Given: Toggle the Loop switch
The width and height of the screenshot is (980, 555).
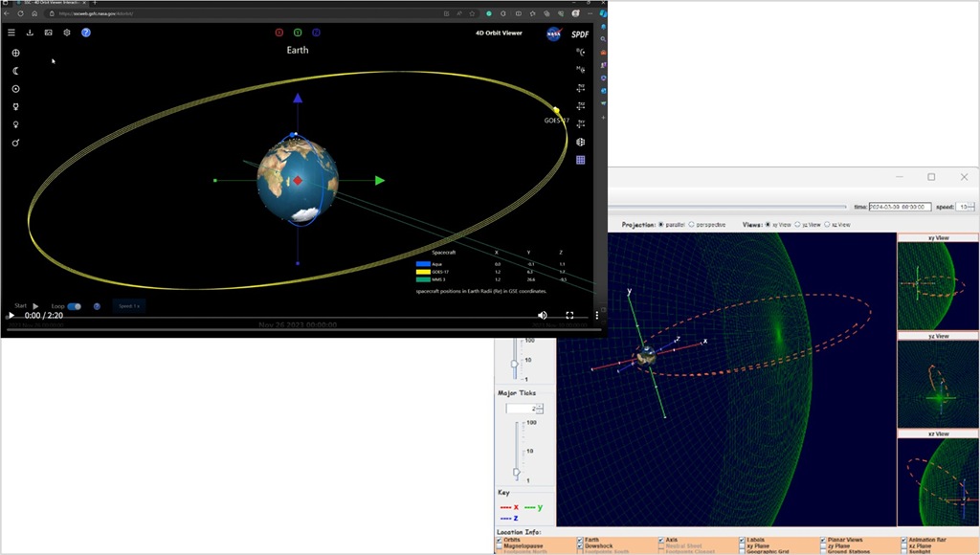Looking at the screenshot, I should [x=74, y=306].
